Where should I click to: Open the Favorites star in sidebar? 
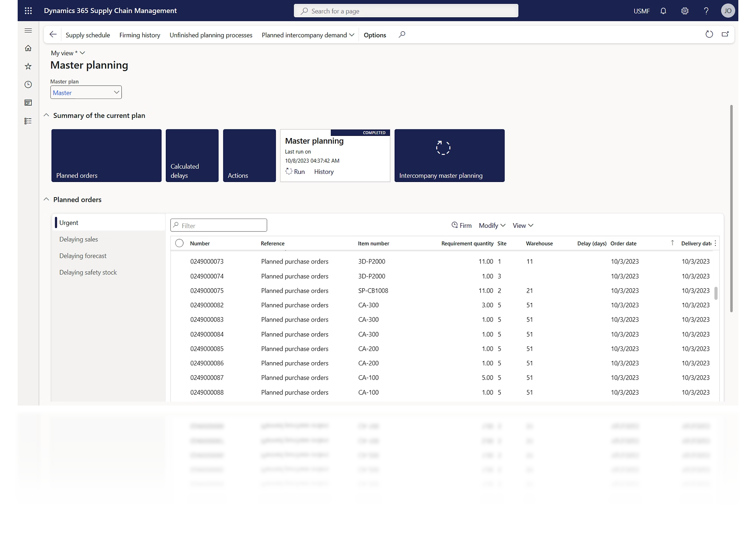click(28, 66)
